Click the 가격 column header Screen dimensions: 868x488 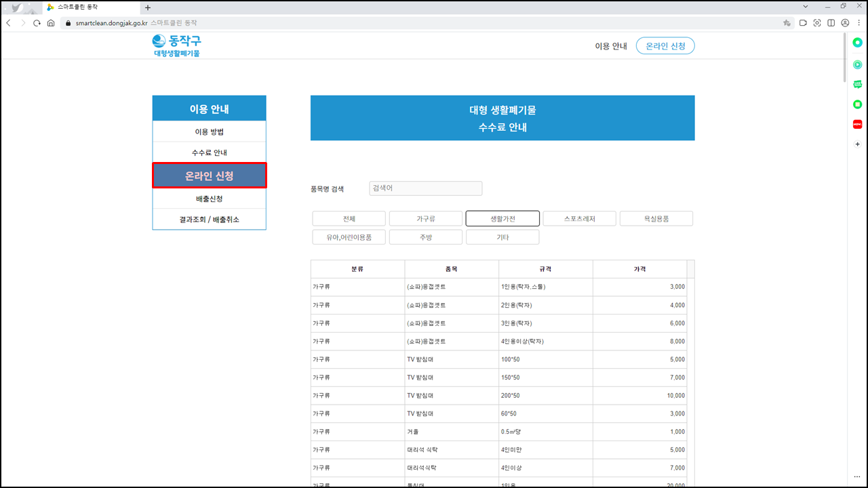639,269
